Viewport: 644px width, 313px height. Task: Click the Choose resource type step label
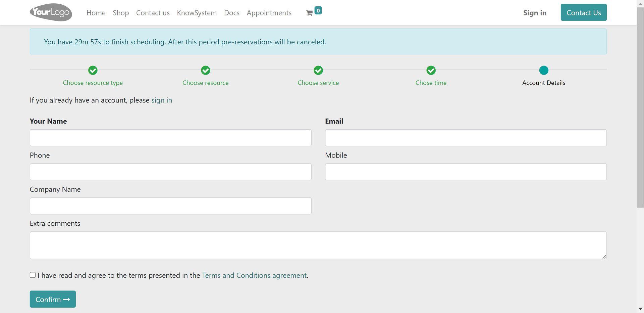(x=93, y=83)
